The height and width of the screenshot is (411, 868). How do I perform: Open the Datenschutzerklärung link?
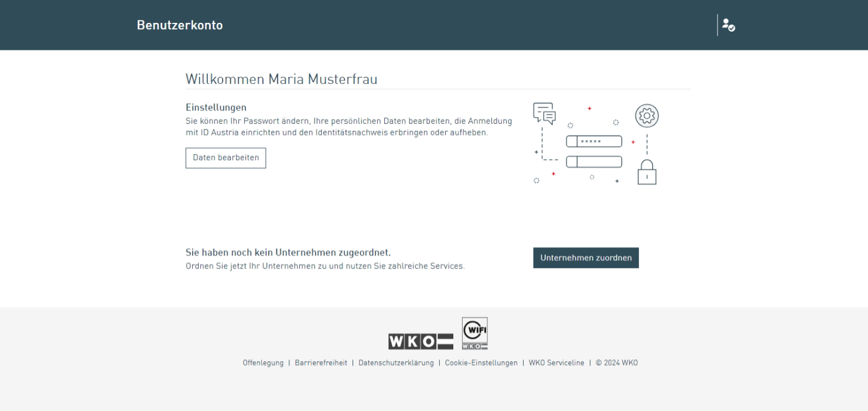click(396, 363)
